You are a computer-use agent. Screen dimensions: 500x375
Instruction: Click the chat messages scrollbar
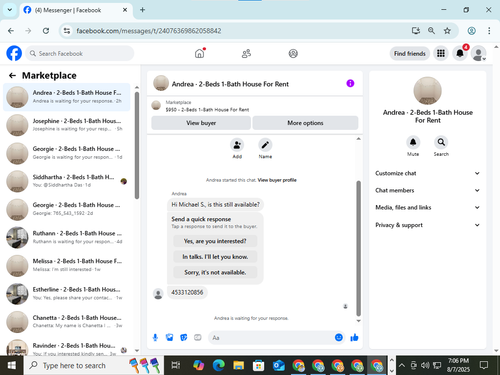(358, 248)
